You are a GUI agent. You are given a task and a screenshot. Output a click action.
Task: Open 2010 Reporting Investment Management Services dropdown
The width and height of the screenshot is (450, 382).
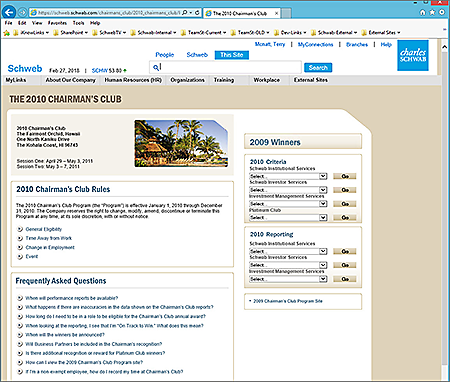(x=288, y=279)
